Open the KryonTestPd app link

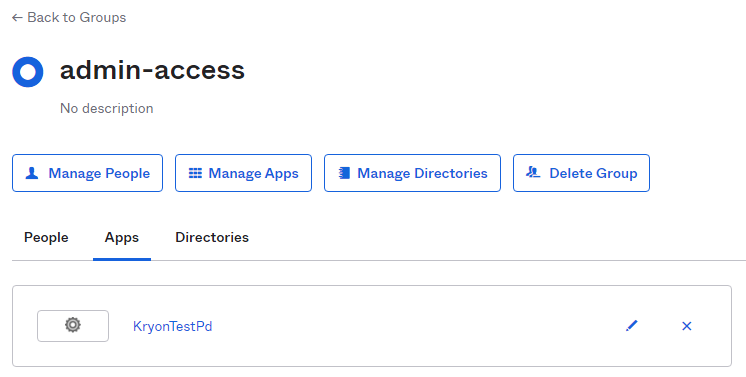173,327
